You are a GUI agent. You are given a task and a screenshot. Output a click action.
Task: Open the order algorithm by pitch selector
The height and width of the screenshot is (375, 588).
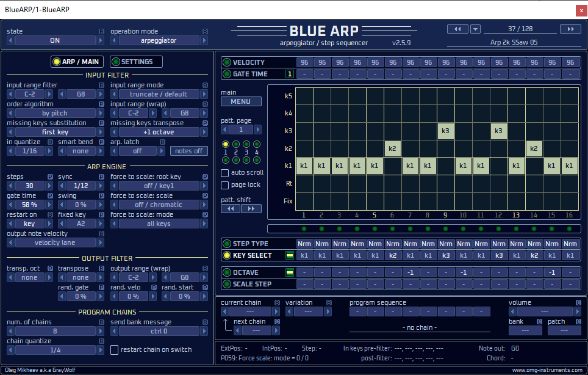55,113
